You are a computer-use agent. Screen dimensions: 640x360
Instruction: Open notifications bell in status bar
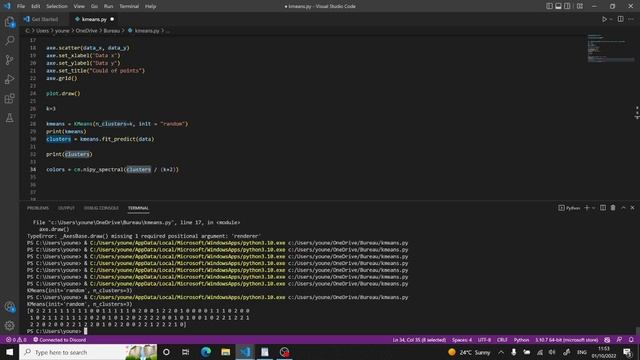(x=631, y=340)
